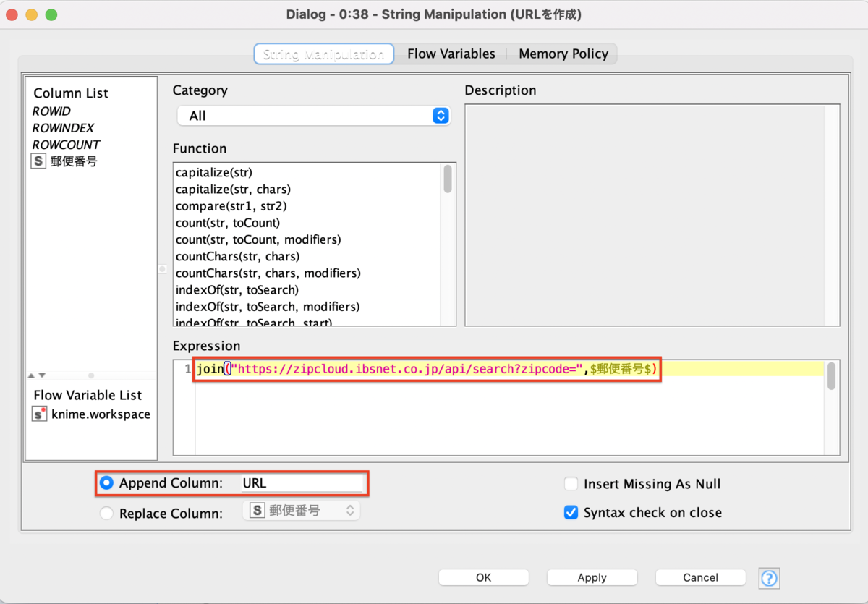The height and width of the screenshot is (604, 868).
Task: Select the Append Column radio button
Action: 107,483
